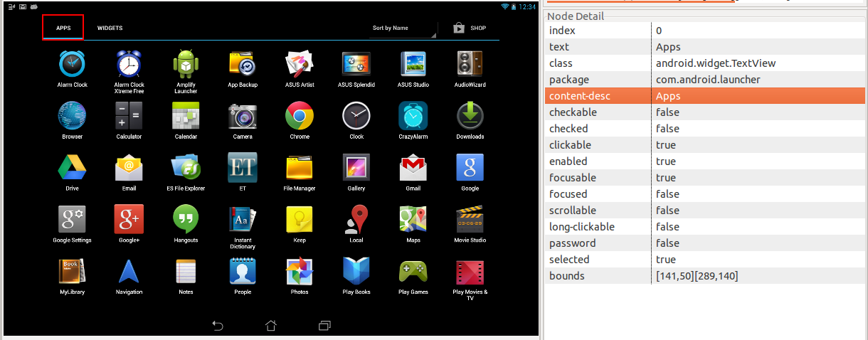The width and height of the screenshot is (868, 340).
Task: Select the bounds row in Node Detail
Action: point(705,275)
